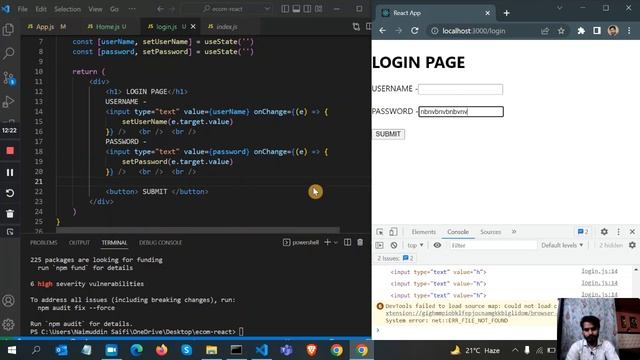Focus the USERNAME input field
The image size is (640, 360).
tap(460, 89)
